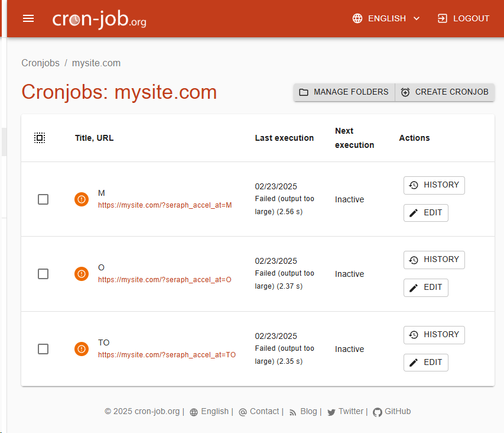Select the checkbox for cronjob O
This screenshot has width=504, height=433.
(x=43, y=274)
